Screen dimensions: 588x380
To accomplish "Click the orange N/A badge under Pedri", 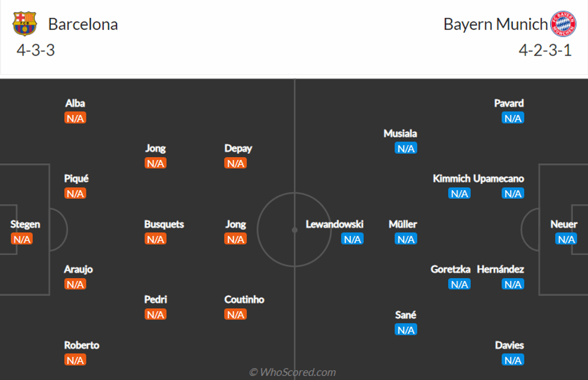I will 155,314.
